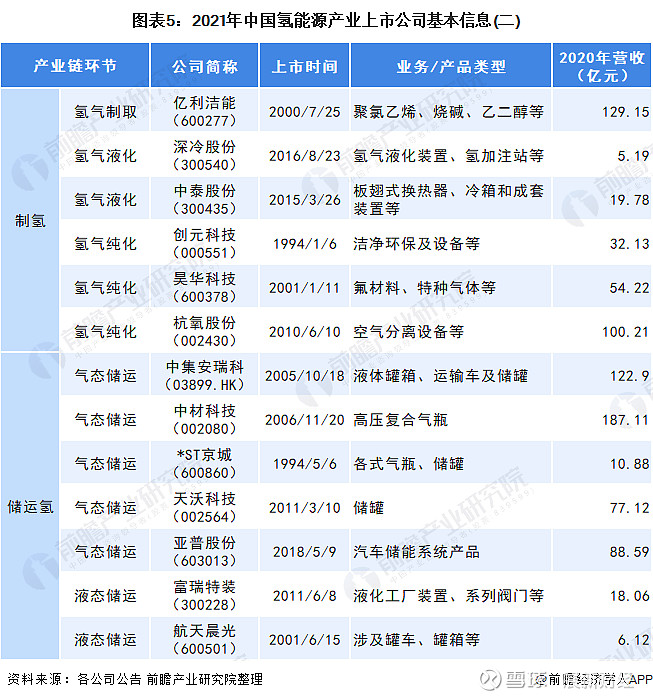The width and height of the screenshot is (653, 700).
Task: Select 氟材料、特种气体等 cell
Action: click(x=451, y=287)
